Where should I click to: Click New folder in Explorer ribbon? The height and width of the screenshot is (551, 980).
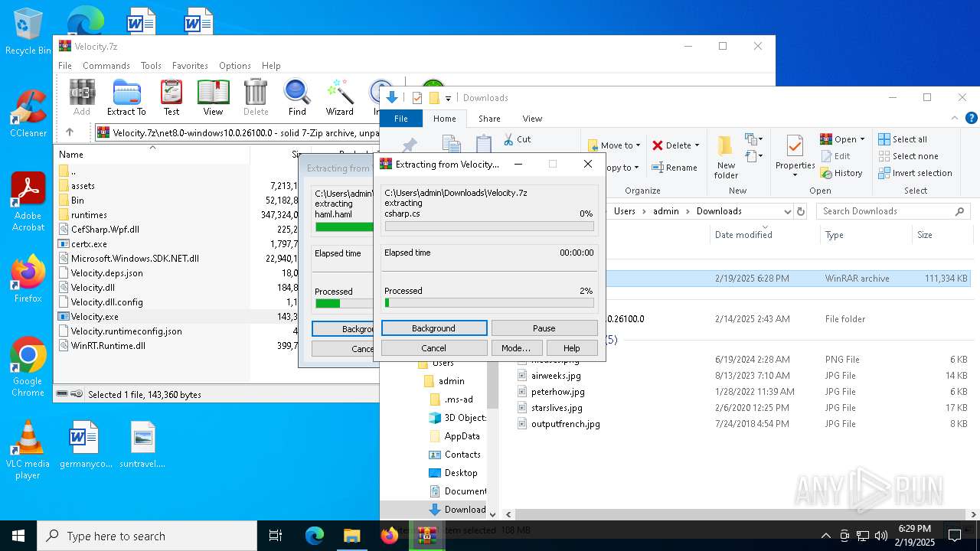click(x=726, y=157)
